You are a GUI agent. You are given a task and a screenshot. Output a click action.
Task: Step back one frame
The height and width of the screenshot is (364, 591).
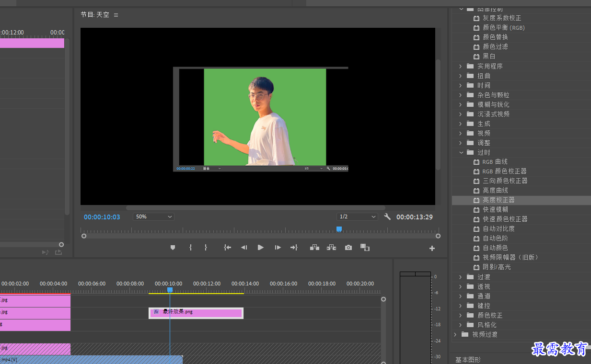pyautogui.click(x=244, y=248)
